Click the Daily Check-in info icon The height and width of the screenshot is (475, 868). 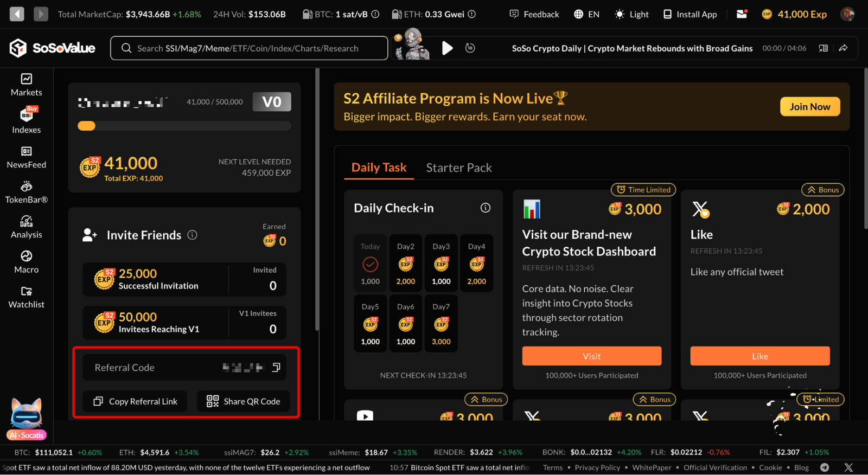click(486, 208)
